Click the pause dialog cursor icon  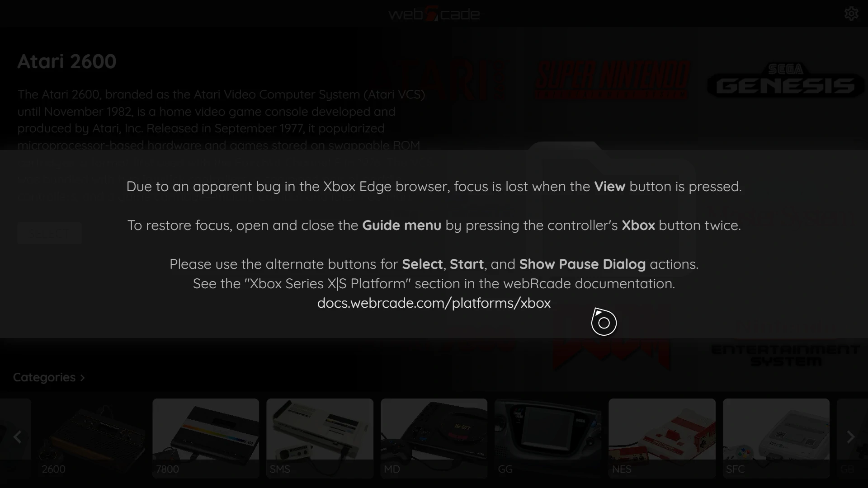pos(604,322)
